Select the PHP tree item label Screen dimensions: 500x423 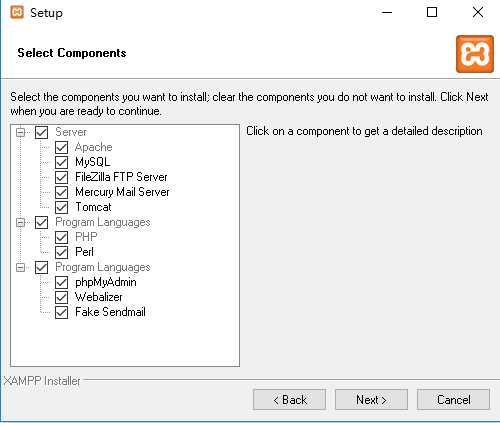coord(86,237)
